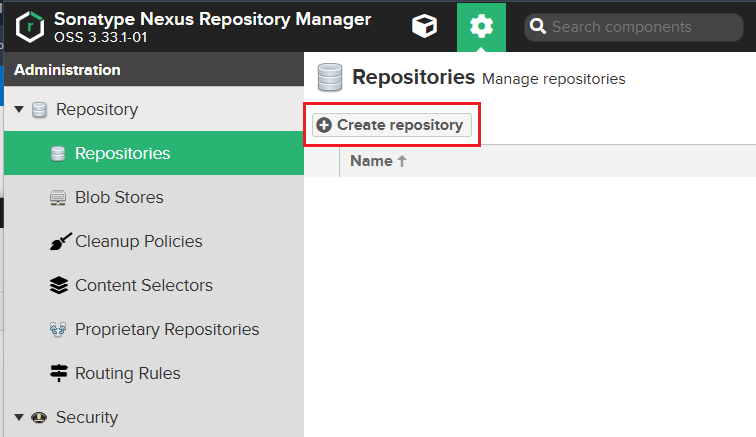Sort by the Name column header

[x=378, y=161]
